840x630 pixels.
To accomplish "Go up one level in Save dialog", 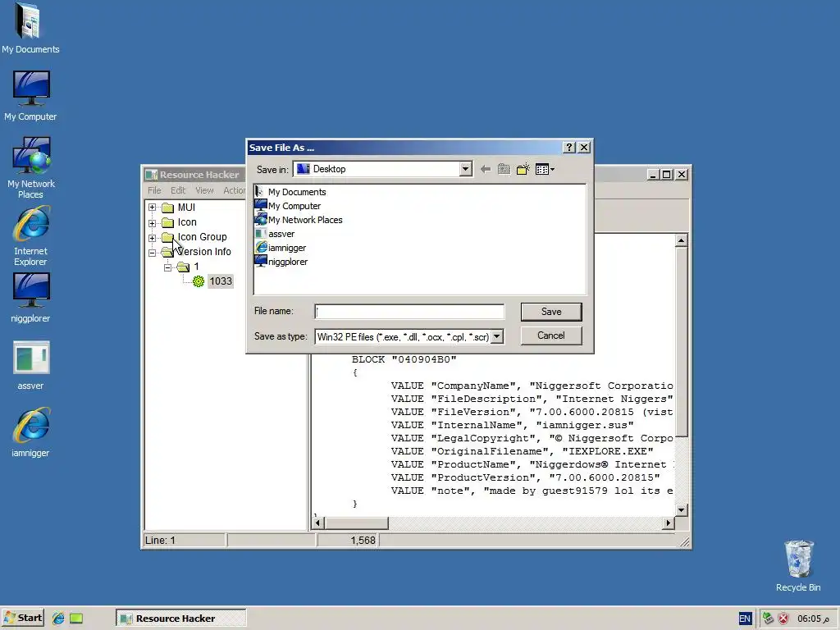I will click(x=504, y=169).
